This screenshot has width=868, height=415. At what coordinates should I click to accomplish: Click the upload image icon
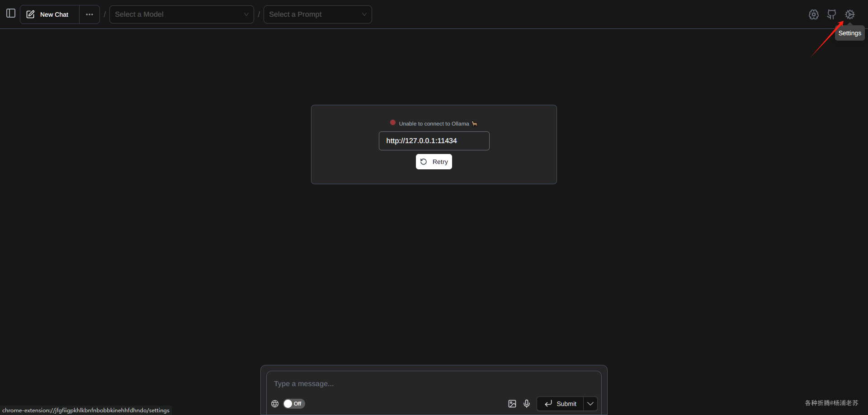coord(512,404)
